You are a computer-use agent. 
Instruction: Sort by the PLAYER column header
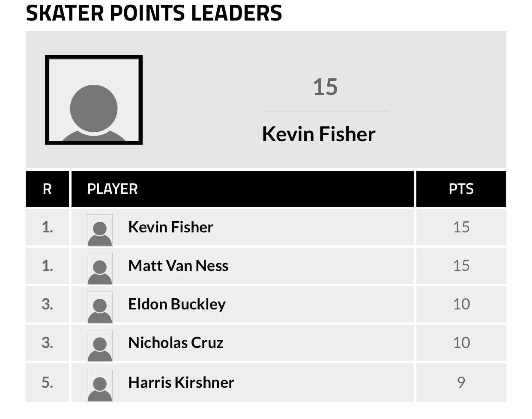pyautogui.click(x=113, y=189)
